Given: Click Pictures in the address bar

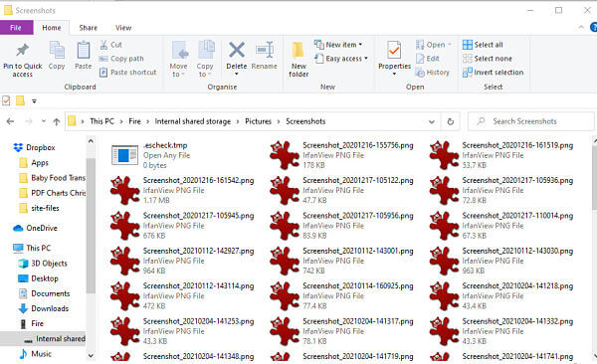Looking at the screenshot, I should point(258,121).
